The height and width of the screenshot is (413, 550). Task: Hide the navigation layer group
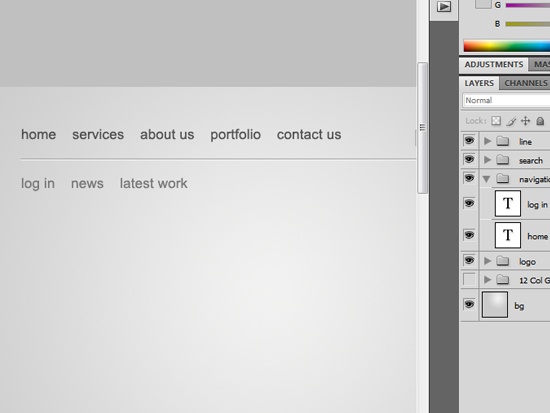[469, 178]
